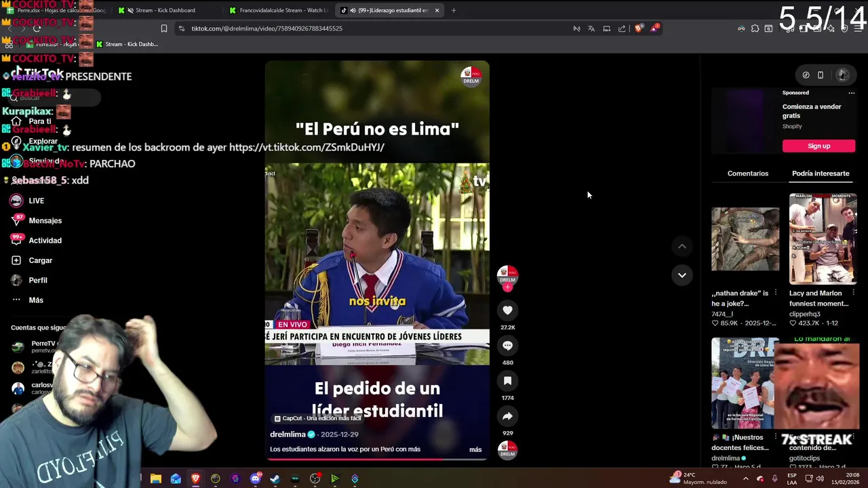The image size is (868, 488).
Task: Open the green play-arrow taskbar app
Action: pyautogui.click(x=335, y=479)
